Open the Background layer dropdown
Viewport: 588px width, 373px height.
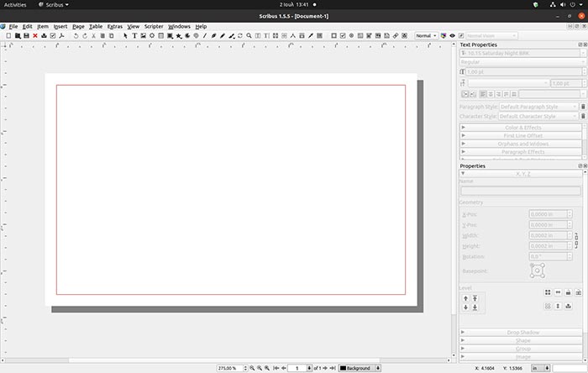tap(360, 368)
